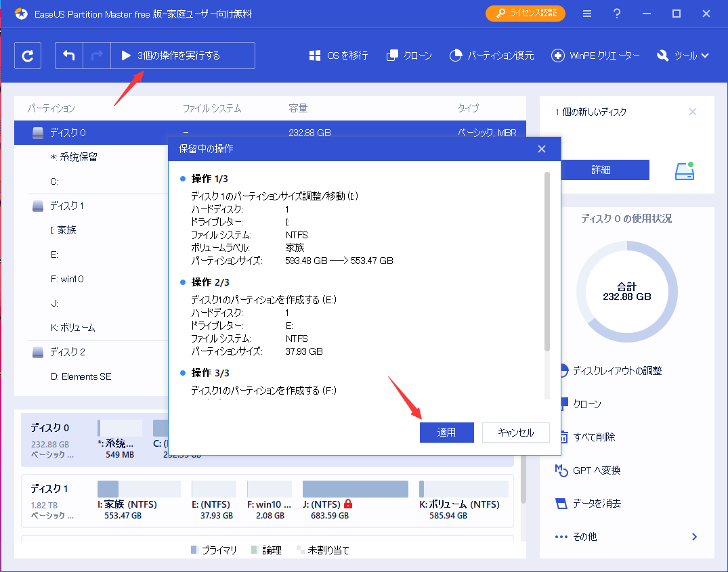The height and width of the screenshot is (572, 728).
Task: Select D: Elements SE partition
Action: point(91,376)
